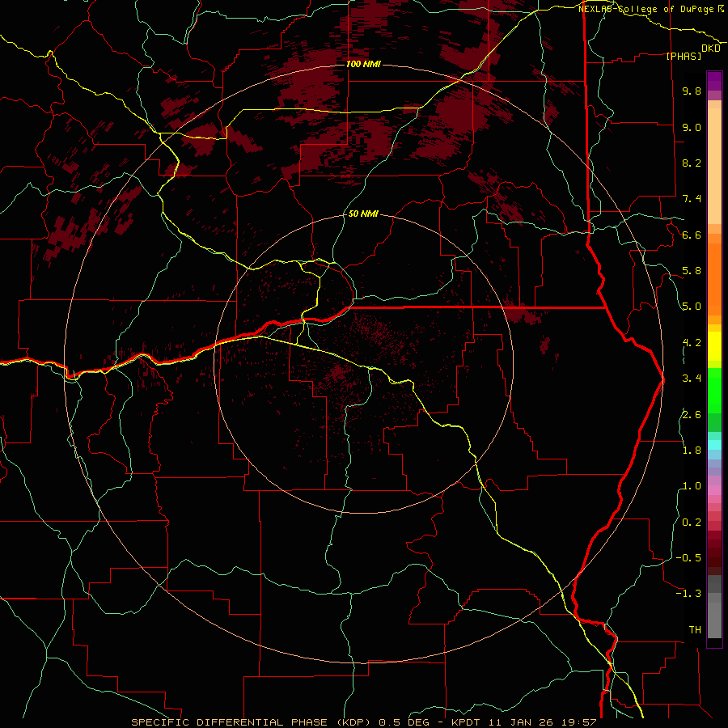Click the 100 NMI range ring label
The height and width of the screenshot is (728, 728).
363,64
